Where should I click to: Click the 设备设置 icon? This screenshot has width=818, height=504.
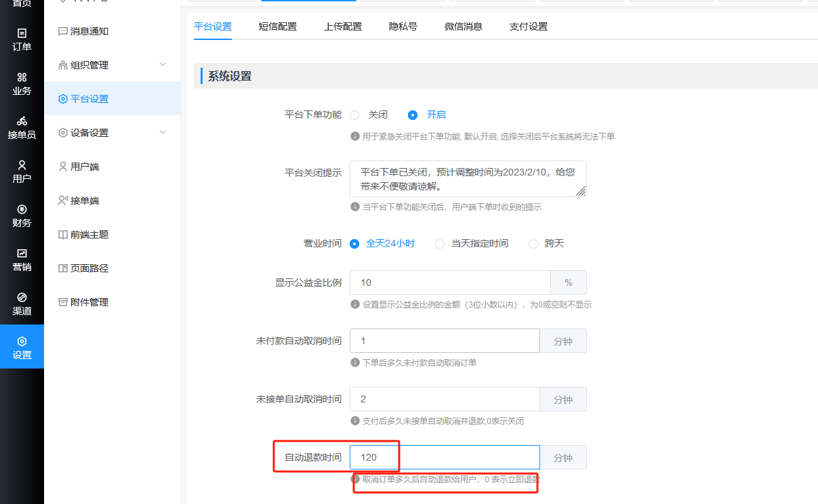[63, 133]
